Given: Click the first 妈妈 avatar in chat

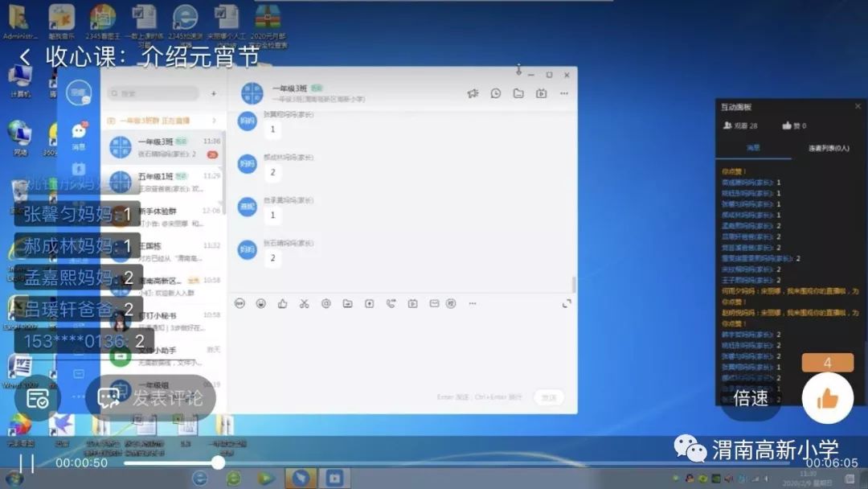Looking at the screenshot, I should (247, 121).
